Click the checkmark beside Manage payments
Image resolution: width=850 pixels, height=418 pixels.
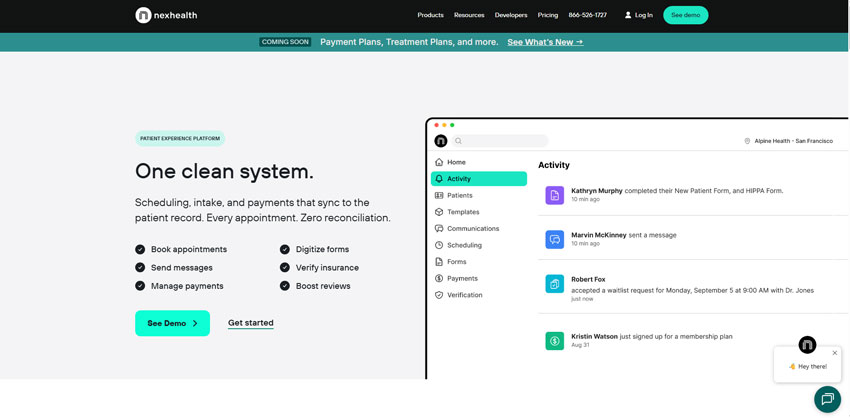140,286
